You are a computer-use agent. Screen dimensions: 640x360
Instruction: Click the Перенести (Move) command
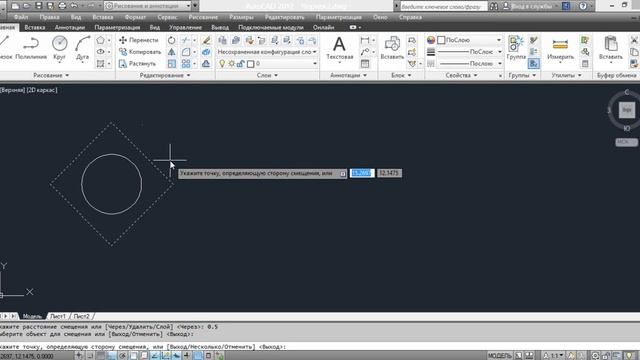[x=138, y=40]
